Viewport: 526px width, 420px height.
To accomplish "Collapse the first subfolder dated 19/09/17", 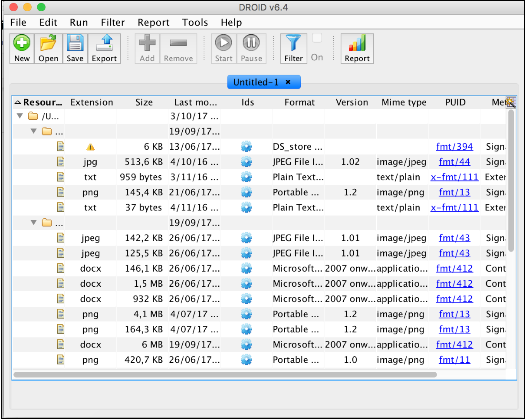I will coord(33,131).
